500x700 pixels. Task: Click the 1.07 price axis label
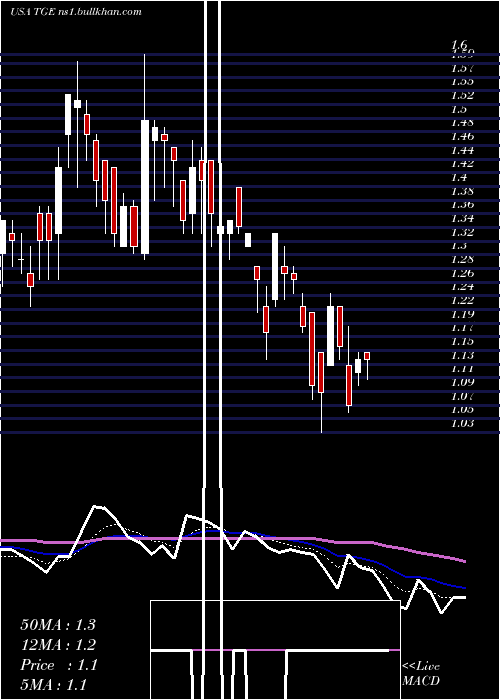tap(462, 396)
